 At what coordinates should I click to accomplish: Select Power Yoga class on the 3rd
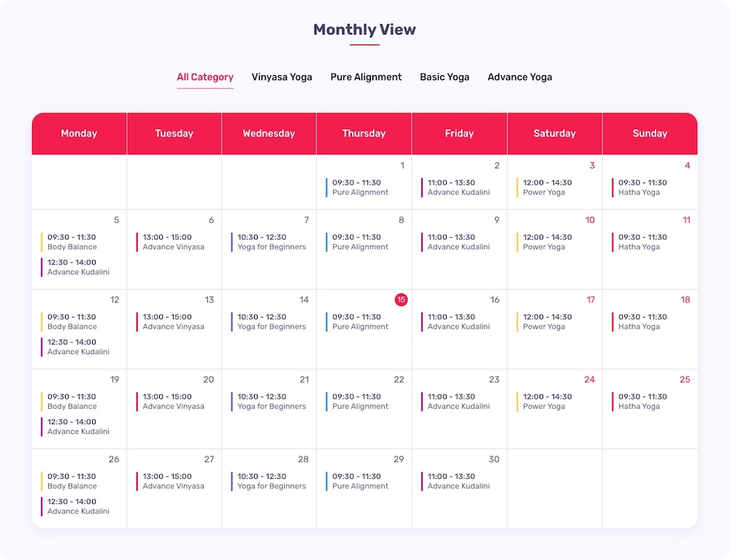click(x=547, y=188)
